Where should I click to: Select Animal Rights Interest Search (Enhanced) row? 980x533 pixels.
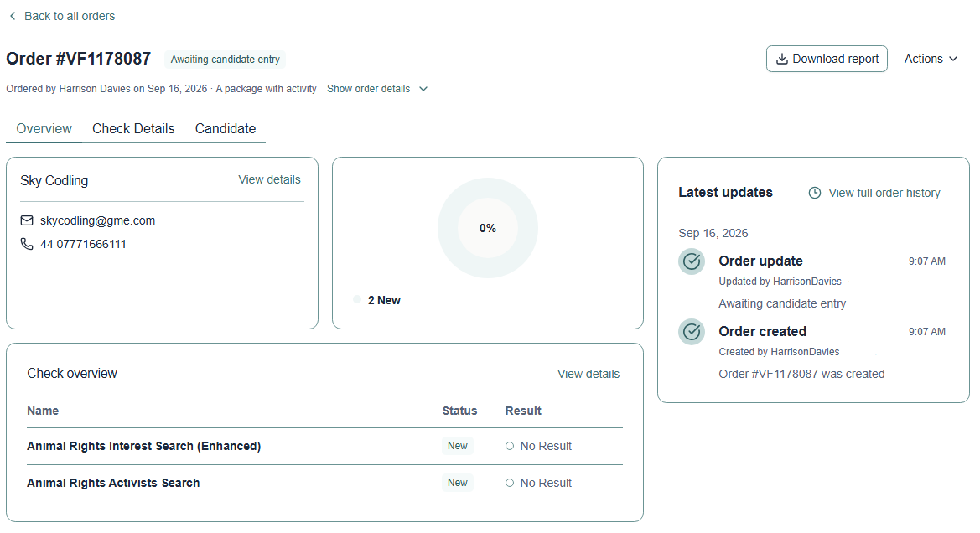[325, 446]
